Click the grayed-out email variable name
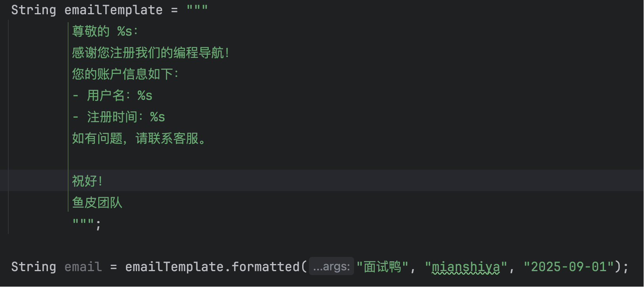Image resolution: width=644 pixels, height=287 pixels. pyautogui.click(x=83, y=267)
